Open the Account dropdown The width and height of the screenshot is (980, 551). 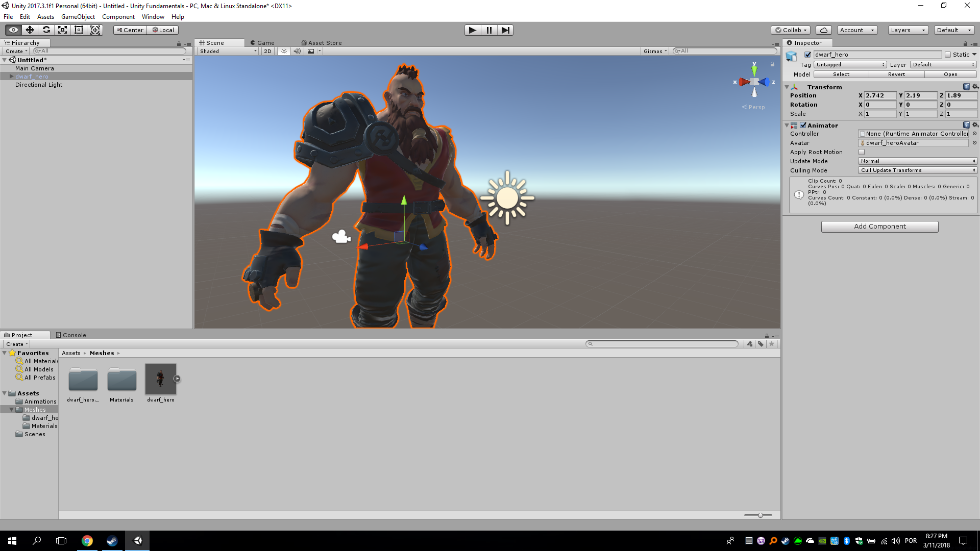click(x=857, y=30)
